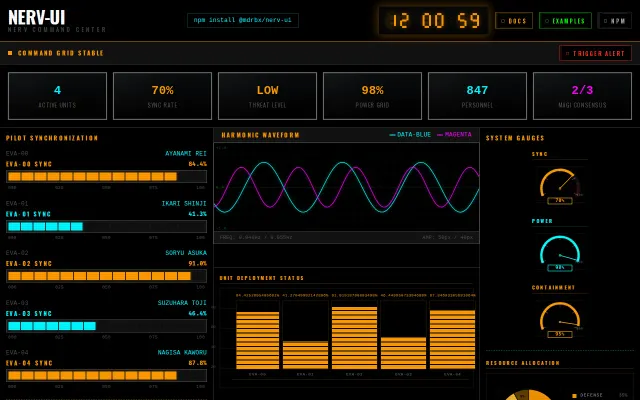Click the EVA-02 SYNC progress bar
The image size is (640, 400).
(107, 276)
